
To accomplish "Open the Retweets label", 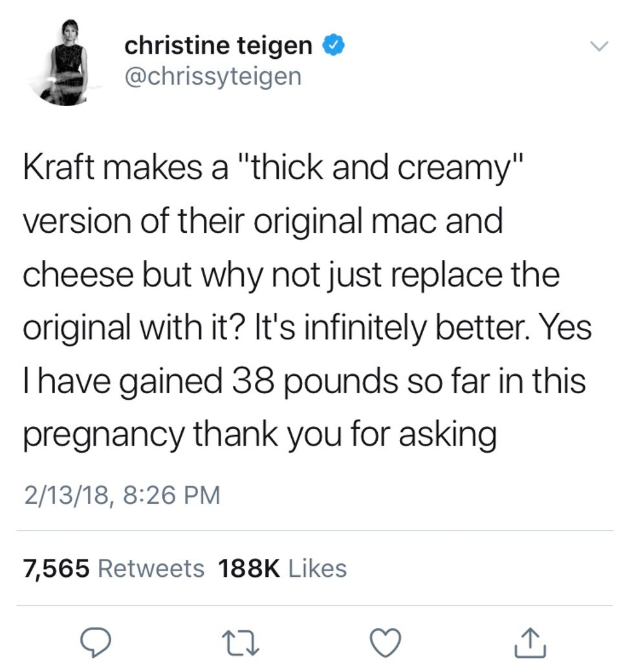I will 150,569.
